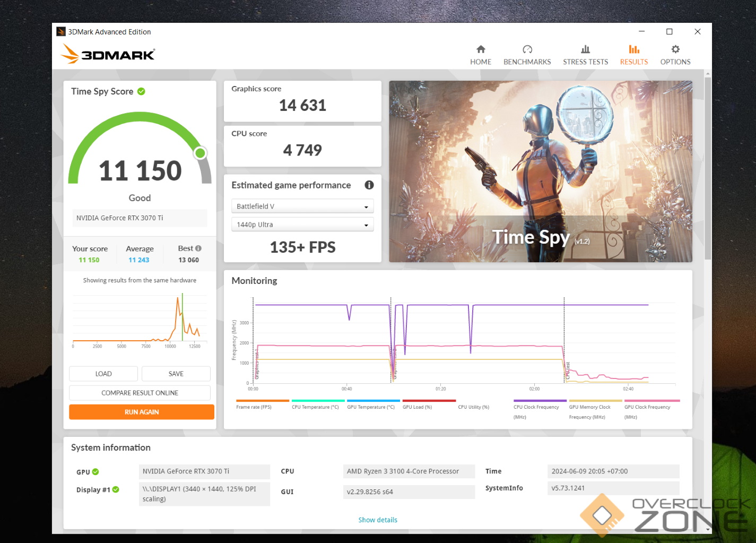Click the GPU Temperature legend color swatch
The width and height of the screenshot is (756, 543).
pyautogui.click(x=373, y=401)
